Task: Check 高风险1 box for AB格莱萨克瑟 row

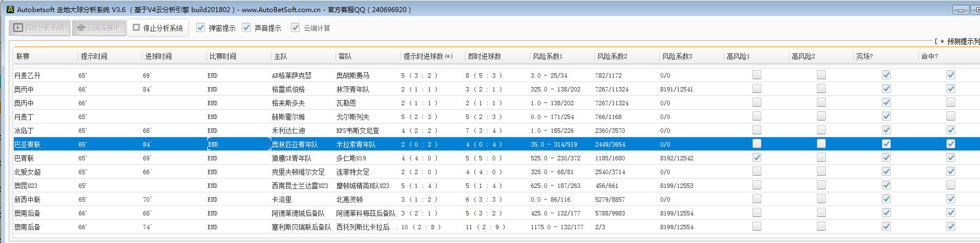Action: pyautogui.click(x=756, y=75)
